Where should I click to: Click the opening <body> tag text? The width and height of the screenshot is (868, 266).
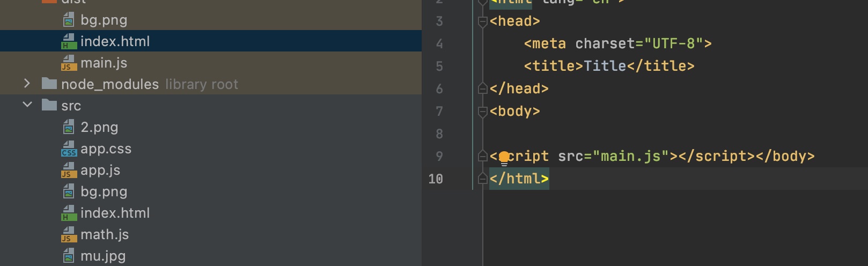coord(515,111)
